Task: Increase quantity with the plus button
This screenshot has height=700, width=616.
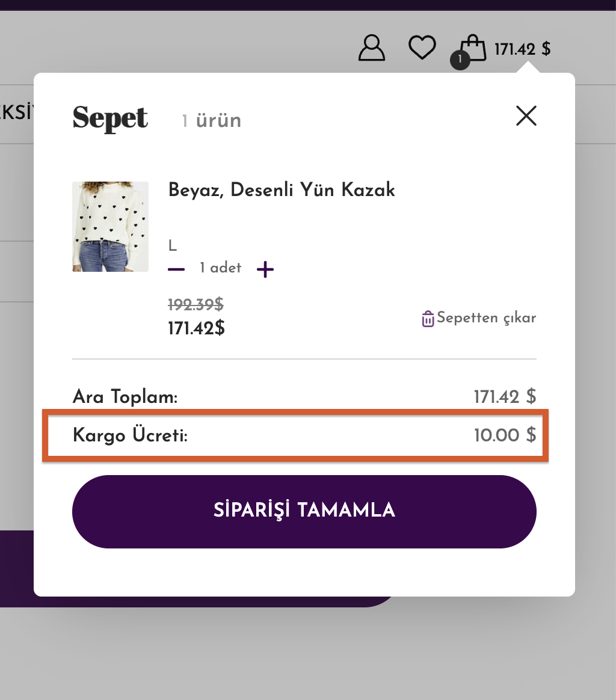Action: pos(265,269)
